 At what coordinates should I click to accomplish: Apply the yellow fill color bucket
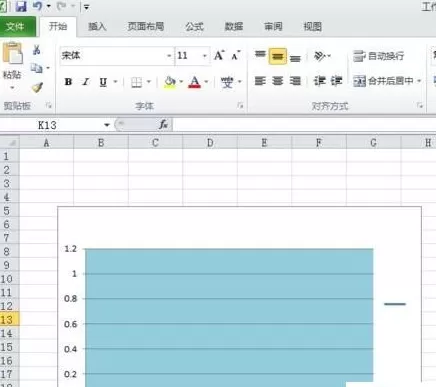170,82
